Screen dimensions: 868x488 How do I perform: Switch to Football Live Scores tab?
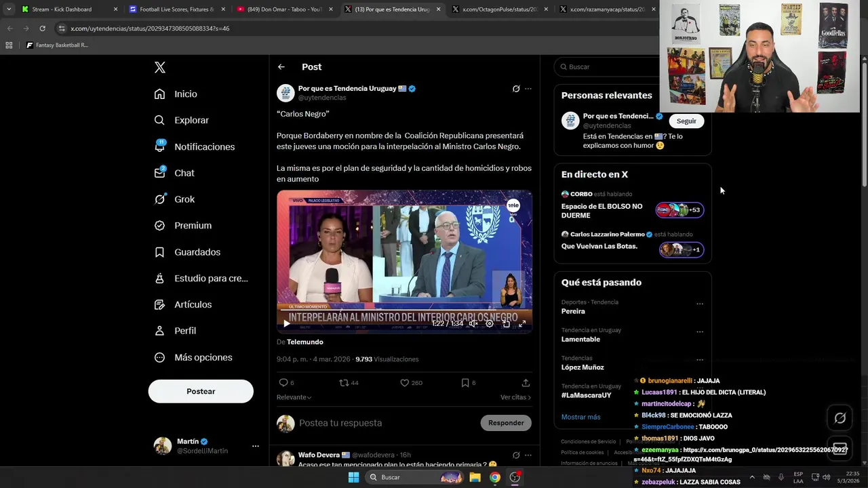[177, 9]
